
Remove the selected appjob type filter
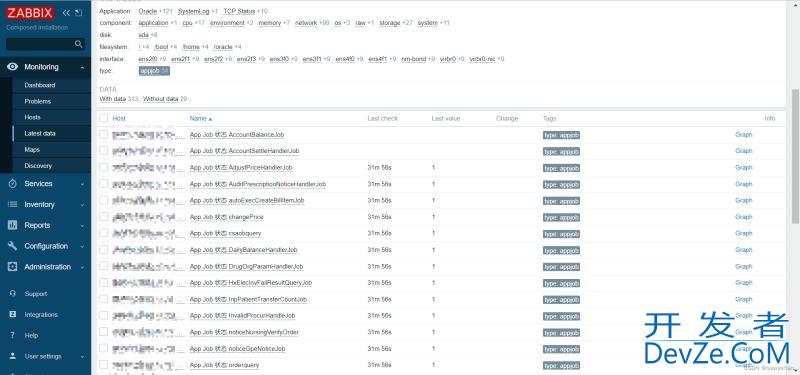tap(154, 71)
